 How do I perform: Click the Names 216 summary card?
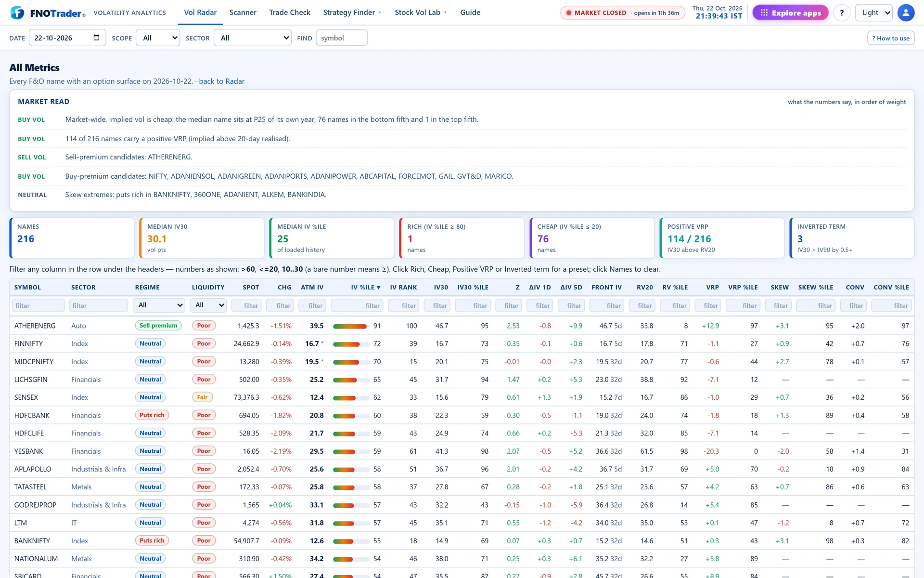click(72, 238)
